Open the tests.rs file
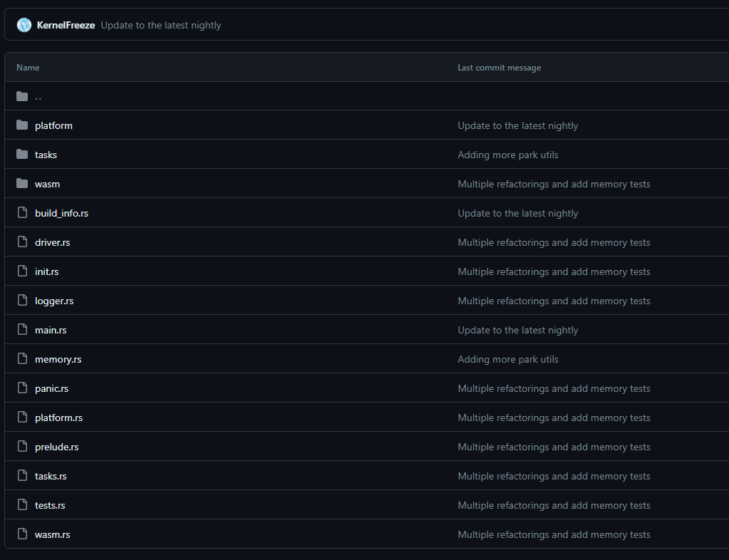Screen dimensions: 729x560 coord(50,505)
